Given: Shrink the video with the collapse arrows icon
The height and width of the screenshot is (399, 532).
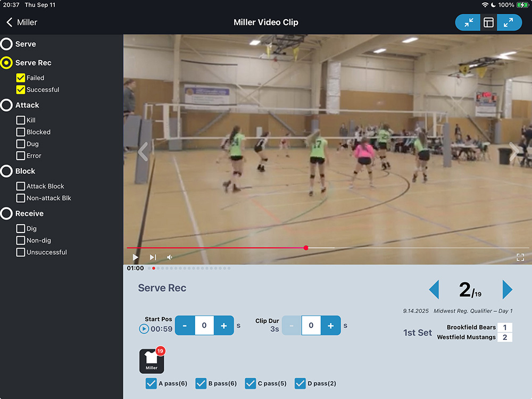Looking at the screenshot, I should pyautogui.click(x=468, y=22).
